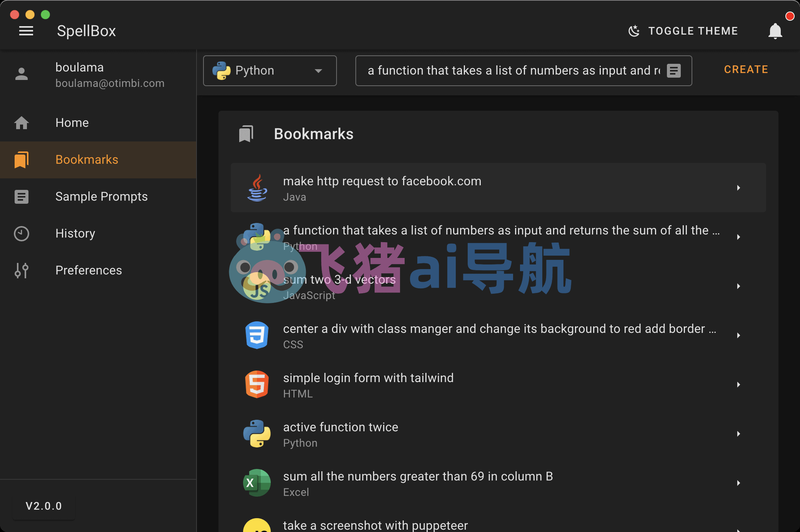Viewport: 800px width, 532px height.
Task: Open the center a div CSS bookmark
Action: (498, 335)
